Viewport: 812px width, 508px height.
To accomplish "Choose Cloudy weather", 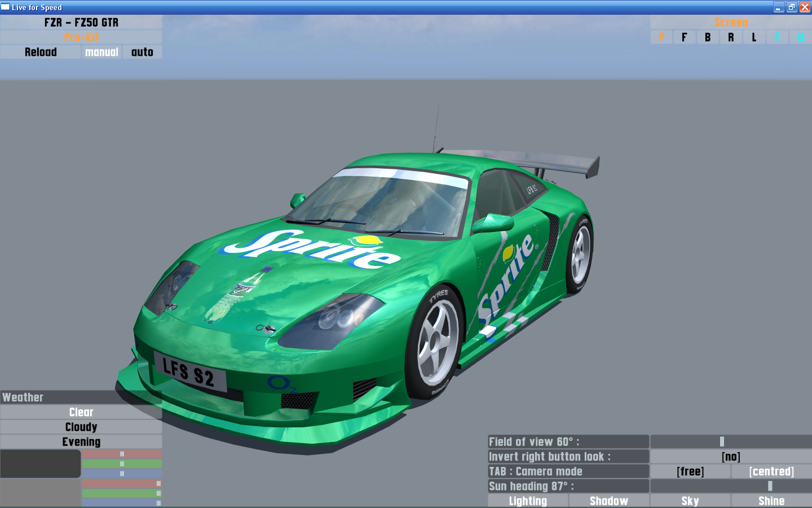I will [x=81, y=427].
